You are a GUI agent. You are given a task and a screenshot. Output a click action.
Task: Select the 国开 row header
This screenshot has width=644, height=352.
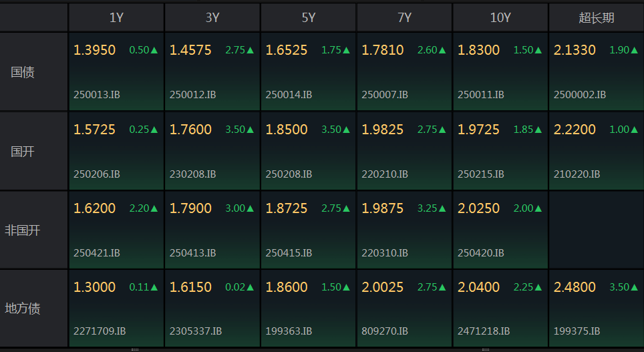23,152
